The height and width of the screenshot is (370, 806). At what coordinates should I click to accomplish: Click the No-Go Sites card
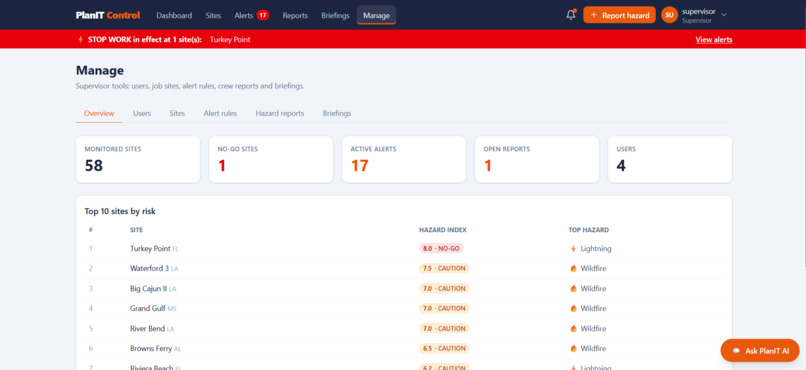coord(271,159)
